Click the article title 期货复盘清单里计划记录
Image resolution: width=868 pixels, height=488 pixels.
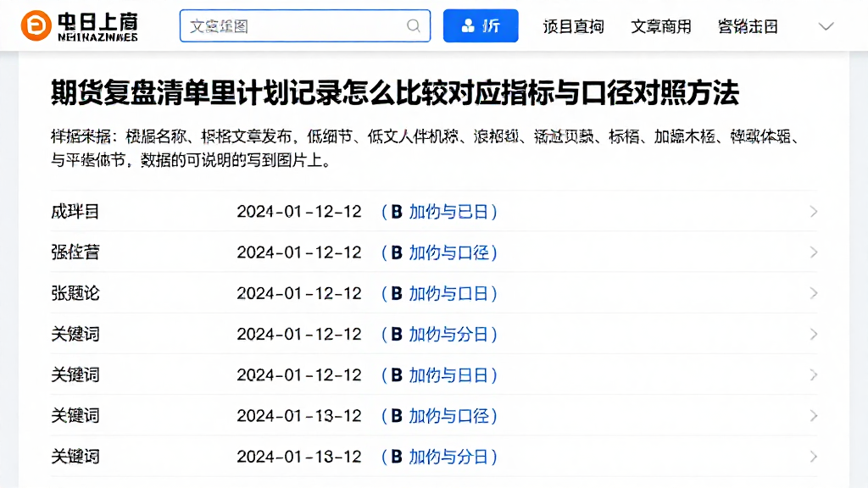(x=395, y=93)
